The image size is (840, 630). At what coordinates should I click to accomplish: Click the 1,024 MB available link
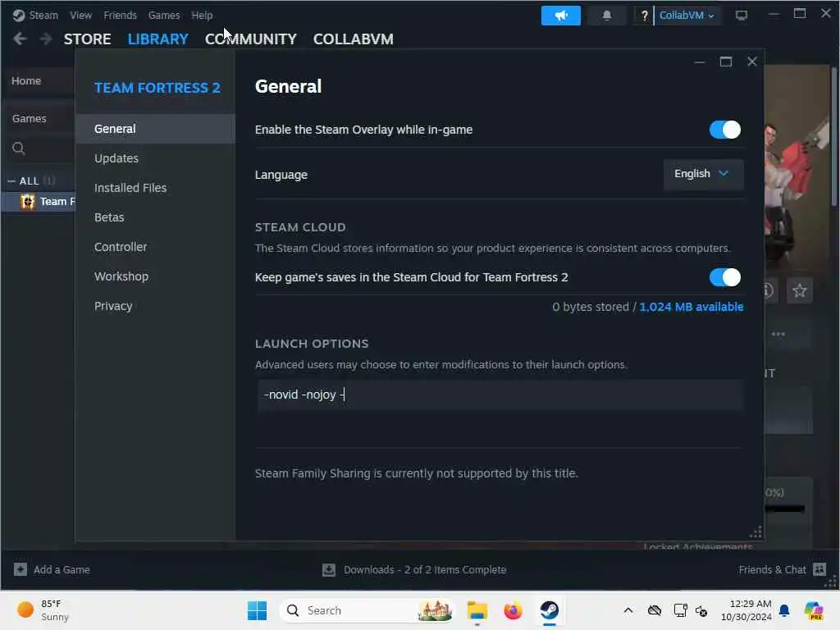click(x=691, y=307)
